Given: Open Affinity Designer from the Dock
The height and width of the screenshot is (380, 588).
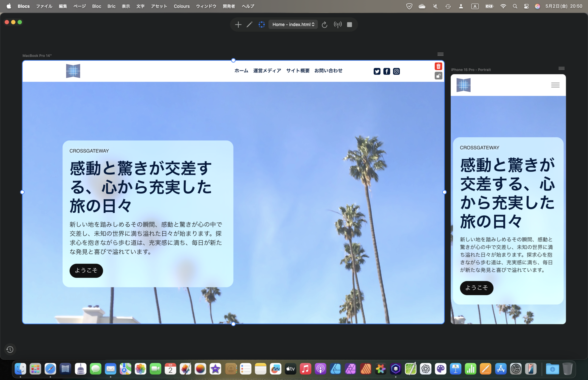Looking at the screenshot, I should pos(336,369).
